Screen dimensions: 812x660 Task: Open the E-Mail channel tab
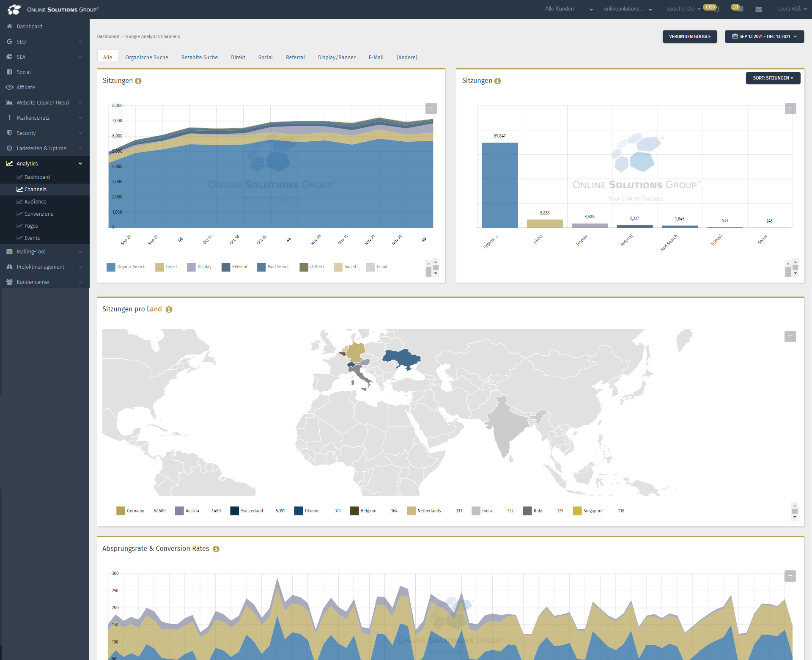point(376,57)
